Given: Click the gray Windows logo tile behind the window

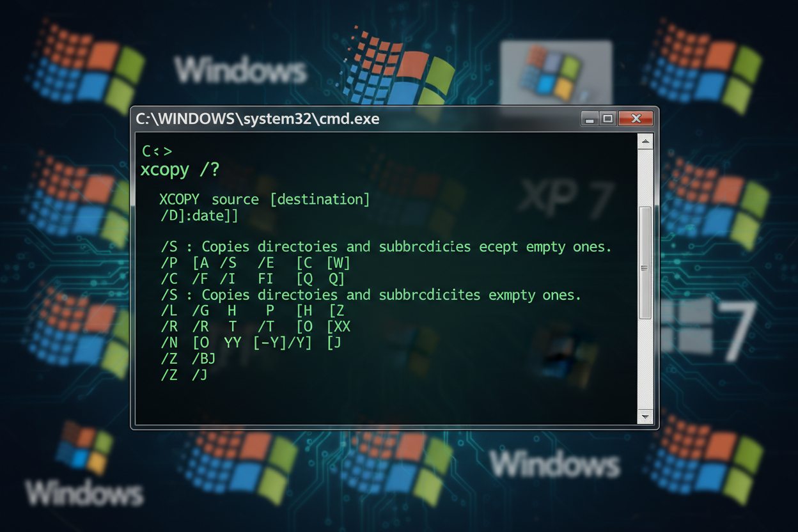Looking at the screenshot, I should pos(555,70).
